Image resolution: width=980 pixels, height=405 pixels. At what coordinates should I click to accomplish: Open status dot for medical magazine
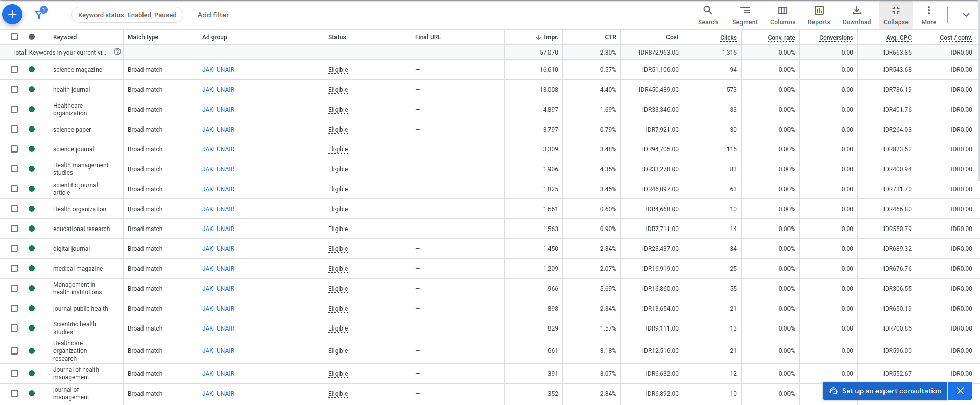click(32, 268)
